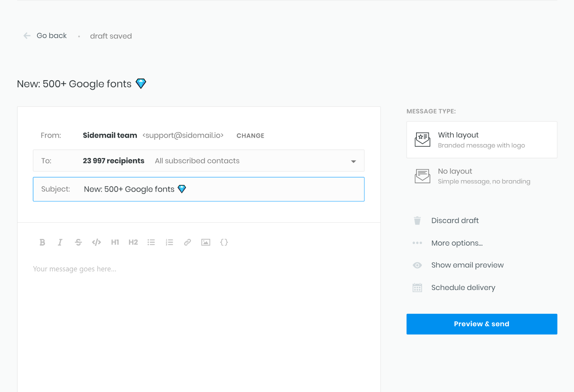
Task: Click the 23 997 recipients To field
Action: [x=199, y=161]
